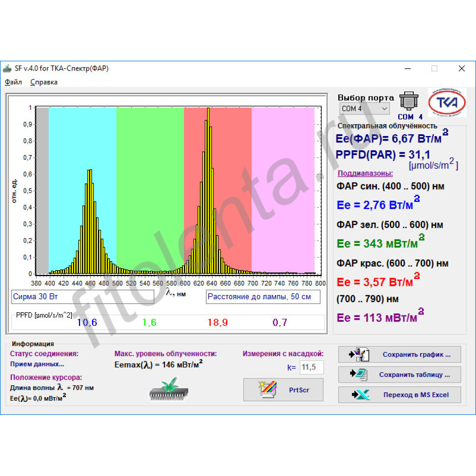The image size is (476, 476).
Task: Open the Файл menu
Action: pyautogui.click(x=13, y=82)
